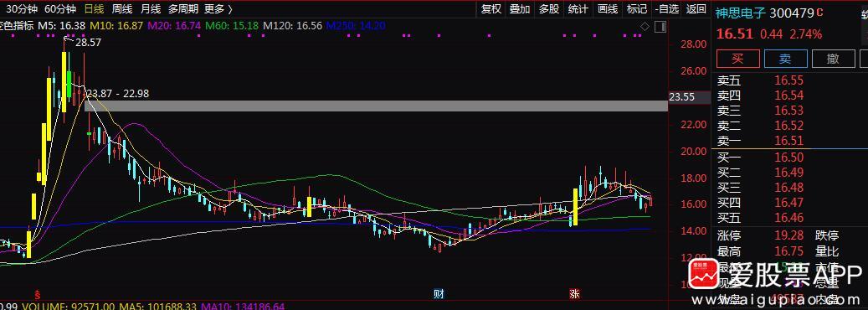Expand the 更多 periods menu
868x310 pixels.
coord(218,9)
